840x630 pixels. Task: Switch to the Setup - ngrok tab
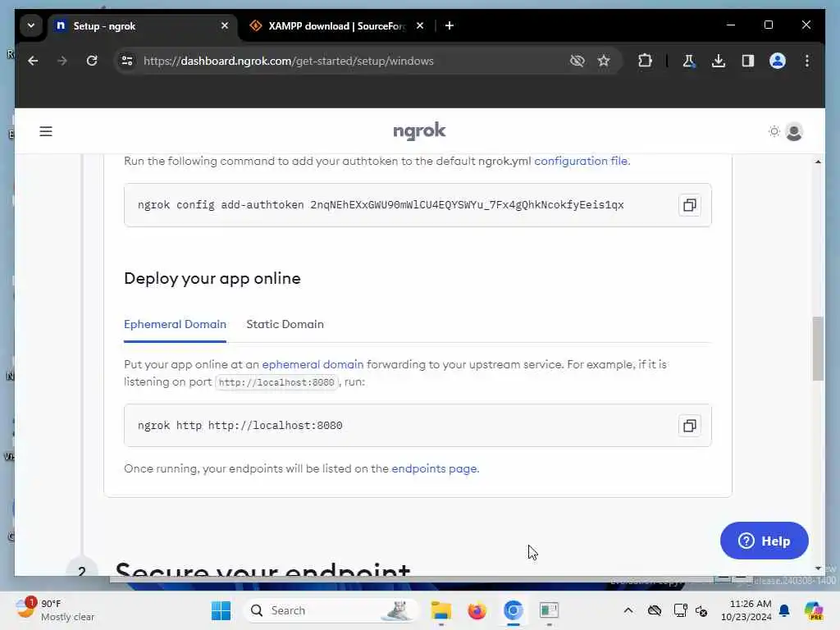click(142, 25)
